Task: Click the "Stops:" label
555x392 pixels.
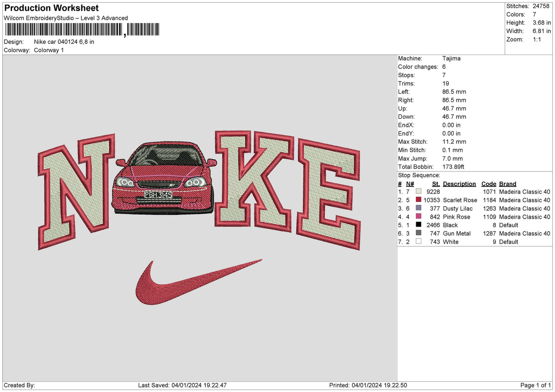Action: click(x=407, y=75)
